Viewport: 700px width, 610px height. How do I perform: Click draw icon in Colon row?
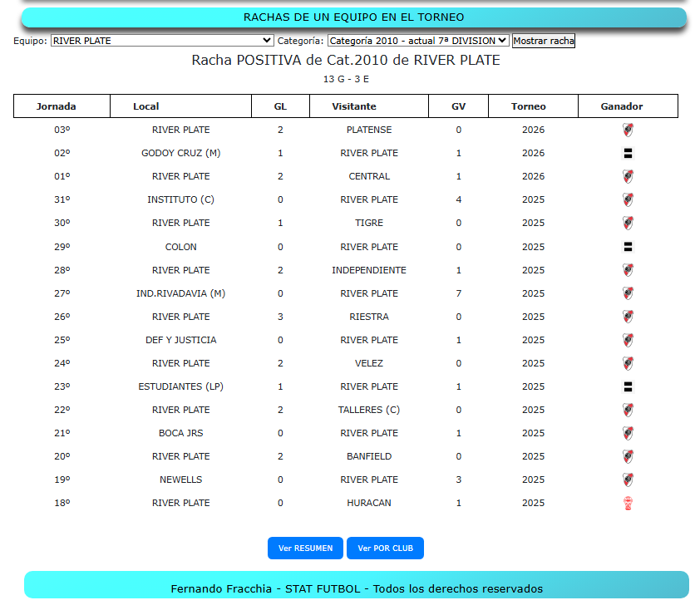(x=628, y=247)
